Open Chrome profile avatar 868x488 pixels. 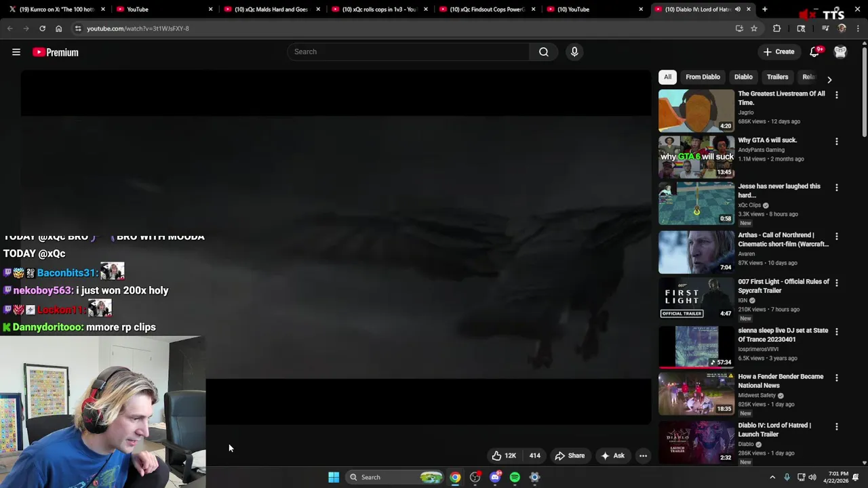coord(842,28)
